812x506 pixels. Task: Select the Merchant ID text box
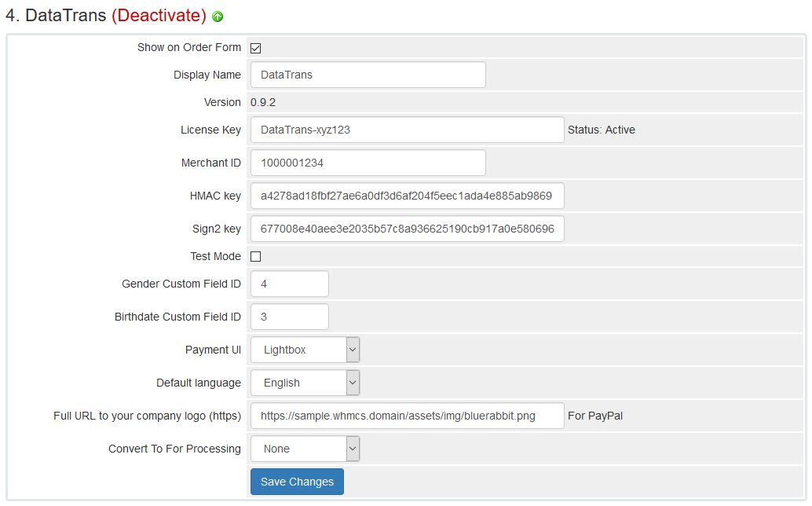tap(368, 163)
